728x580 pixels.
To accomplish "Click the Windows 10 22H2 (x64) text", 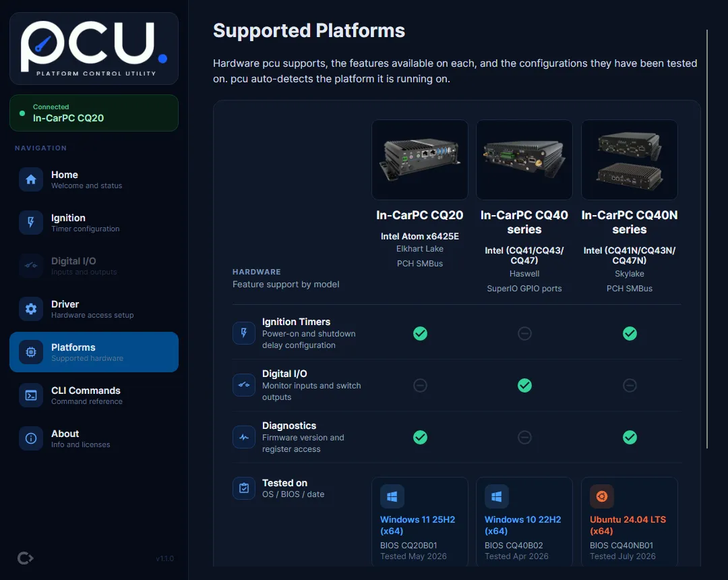I will point(523,525).
